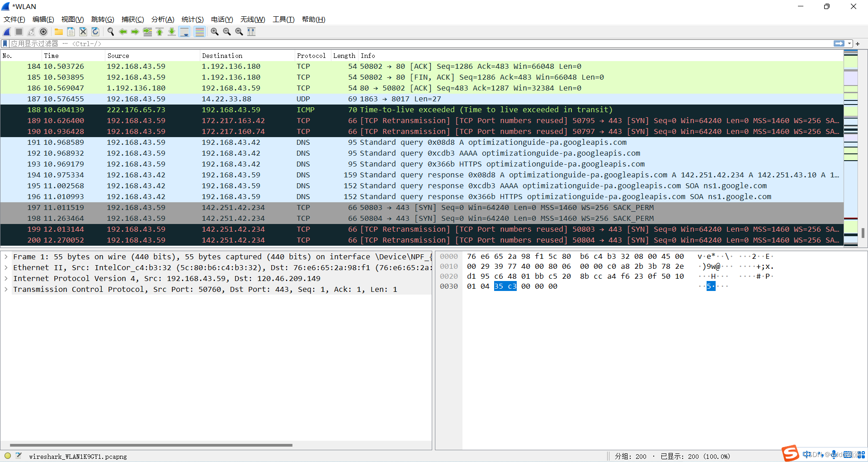Select packet 187 UDP row
868x462 pixels.
point(422,99)
